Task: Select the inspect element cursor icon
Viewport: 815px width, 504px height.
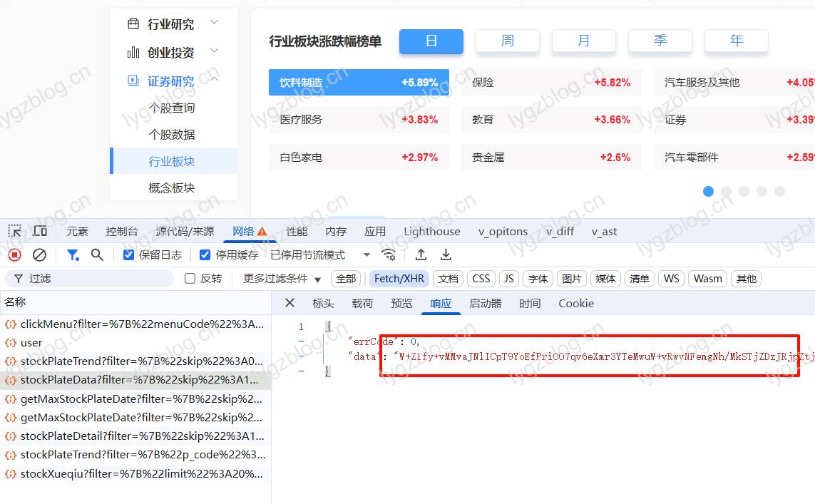Action: pos(14,230)
